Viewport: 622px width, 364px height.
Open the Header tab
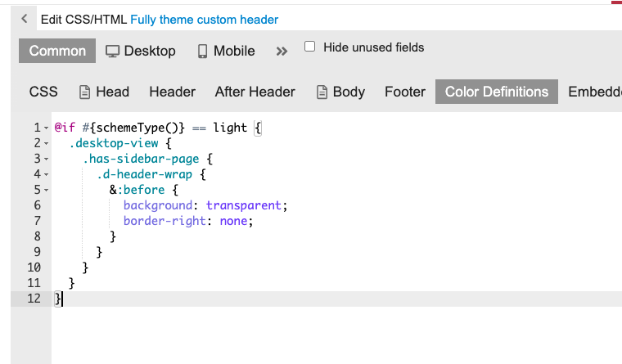click(x=172, y=92)
